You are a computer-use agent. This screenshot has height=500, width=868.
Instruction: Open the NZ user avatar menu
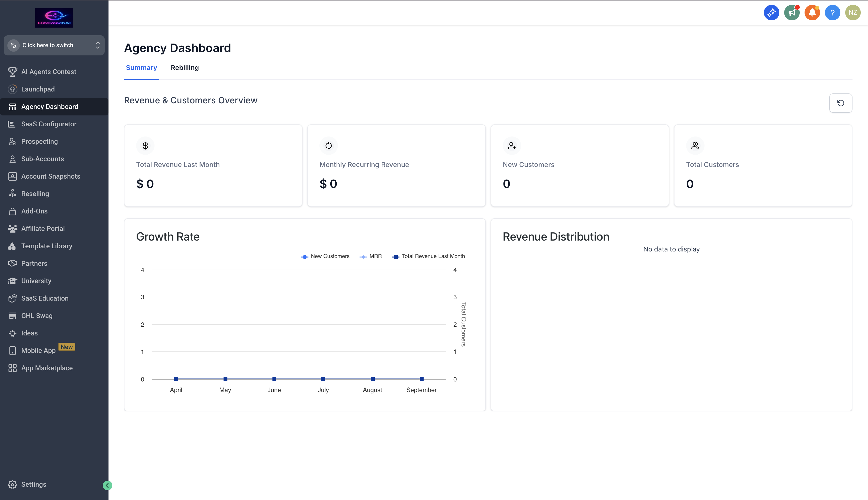point(852,13)
